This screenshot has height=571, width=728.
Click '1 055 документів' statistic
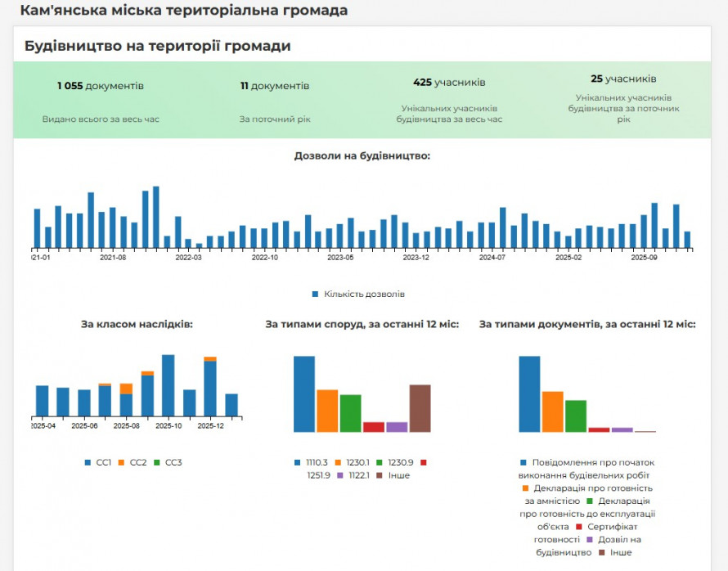101,86
